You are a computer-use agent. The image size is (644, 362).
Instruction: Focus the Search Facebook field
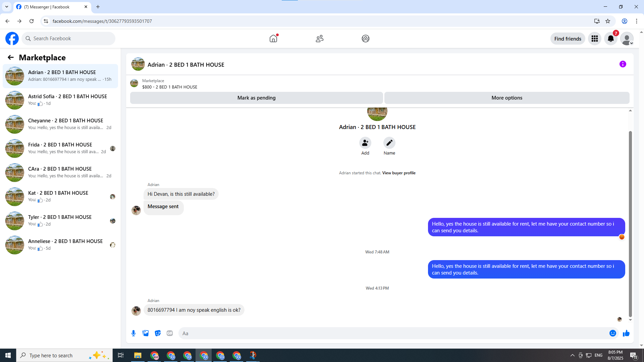pos(68,39)
